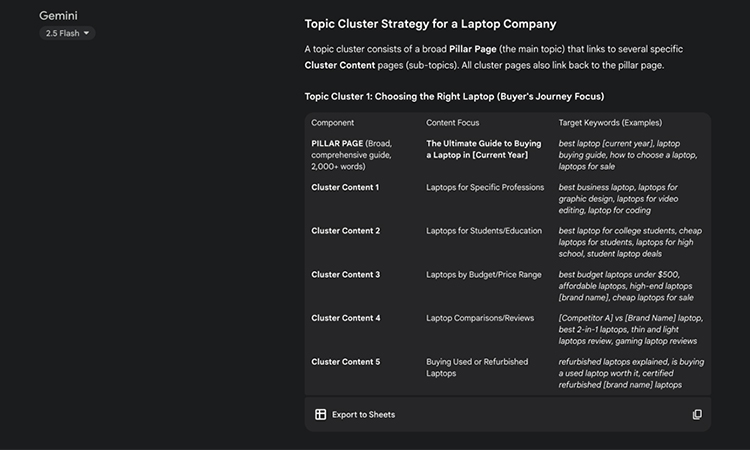This screenshot has height=450, width=750.
Task: Click the Target Keywords (Examples) header
Action: coord(610,123)
